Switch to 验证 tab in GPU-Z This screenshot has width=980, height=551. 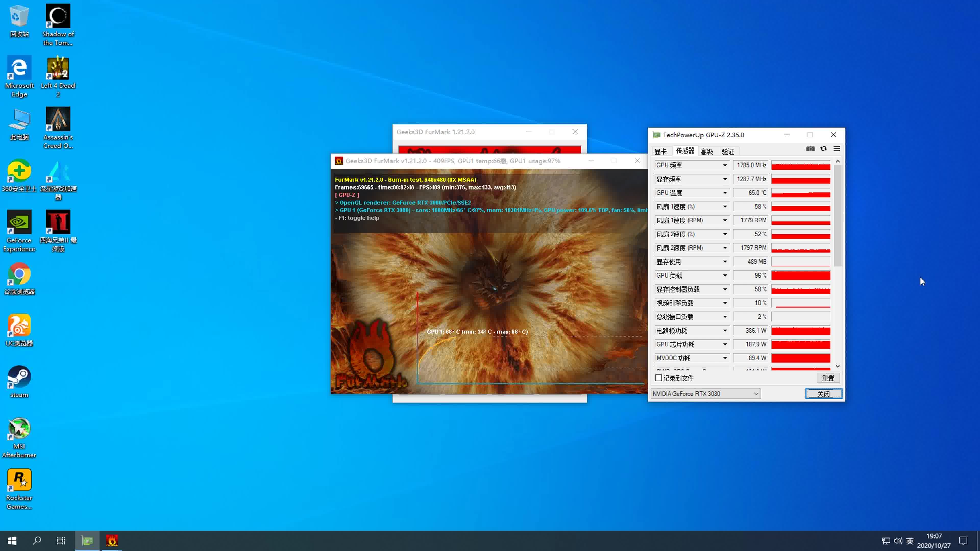pos(728,151)
